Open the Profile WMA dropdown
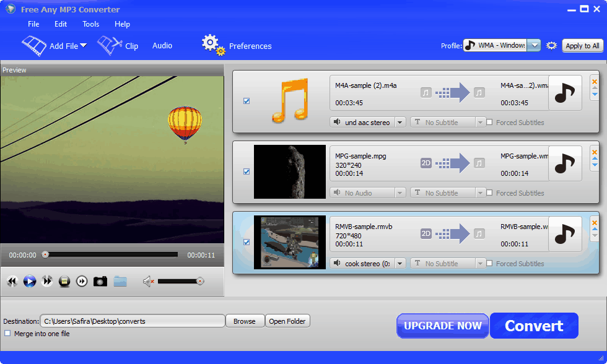 click(x=534, y=45)
